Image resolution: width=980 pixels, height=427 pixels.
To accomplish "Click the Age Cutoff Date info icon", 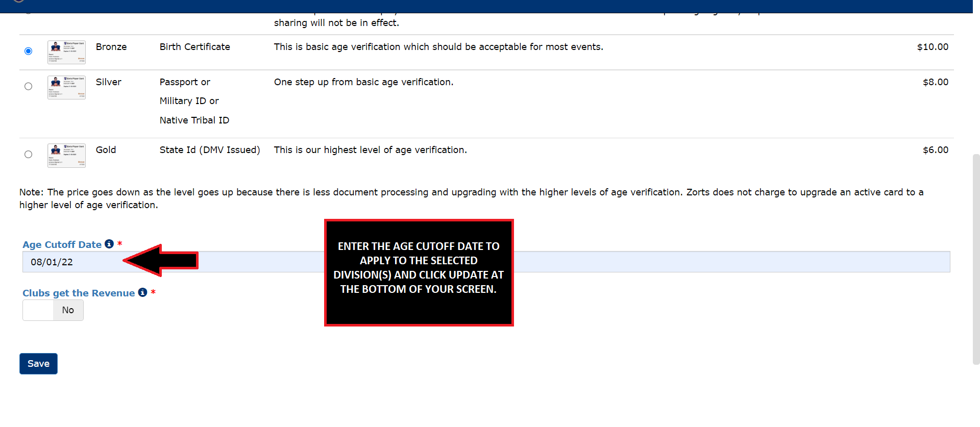I will 109,244.
